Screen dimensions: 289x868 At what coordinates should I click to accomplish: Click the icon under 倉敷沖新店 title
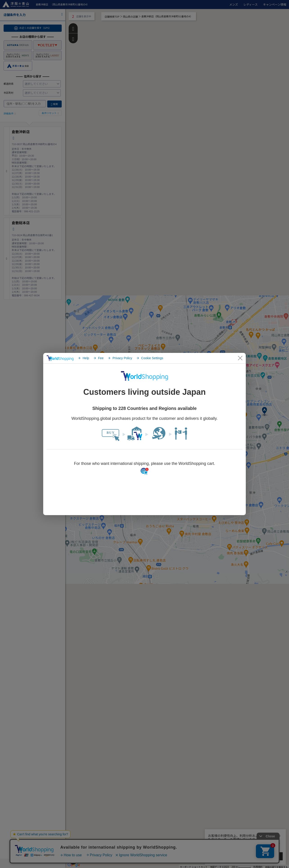[14, 138]
